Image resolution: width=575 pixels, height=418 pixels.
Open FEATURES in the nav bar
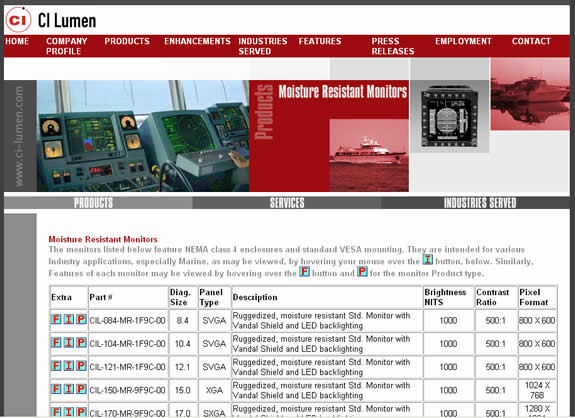click(320, 41)
